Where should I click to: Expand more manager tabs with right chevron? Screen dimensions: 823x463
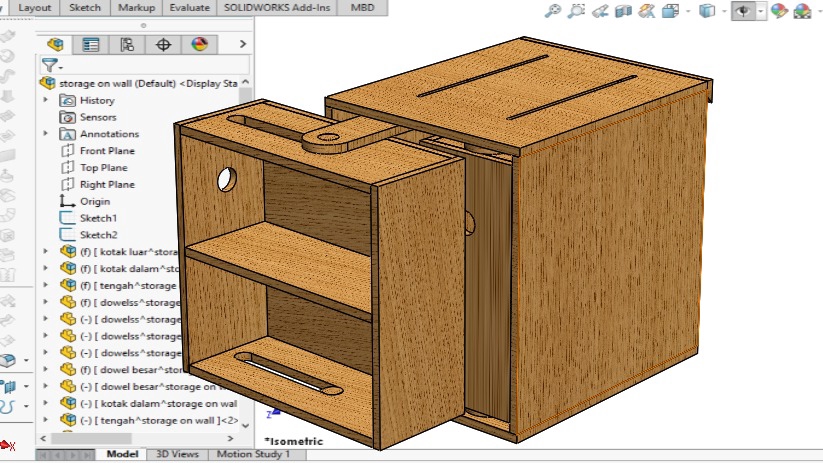[x=242, y=44]
